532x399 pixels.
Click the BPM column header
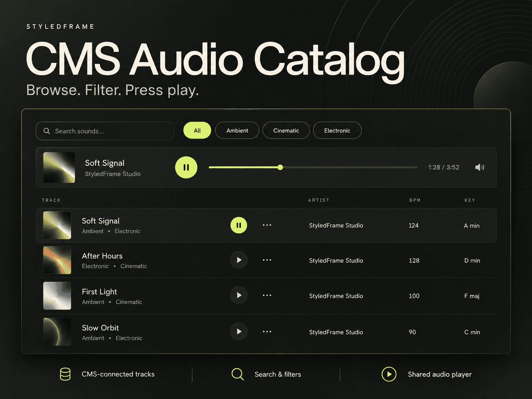click(415, 200)
